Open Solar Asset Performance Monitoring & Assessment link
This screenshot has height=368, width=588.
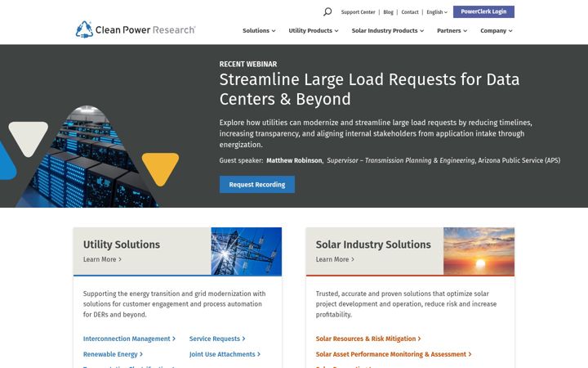(394, 354)
